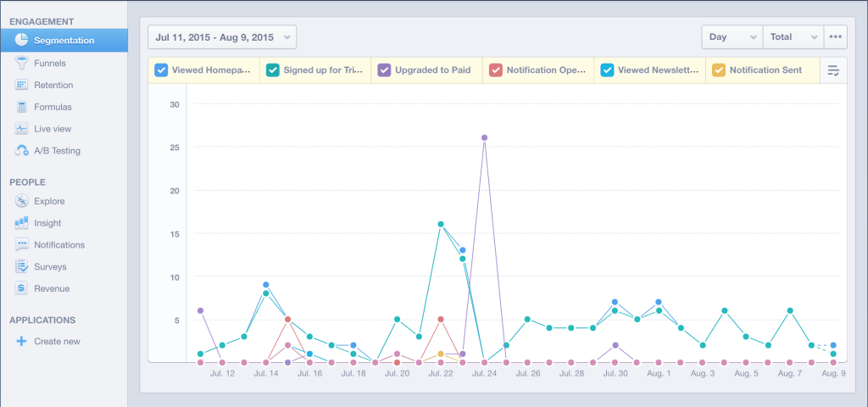The image size is (868, 407).
Task: Click the PEOPLE section heading
Action: tap(27, 182)
